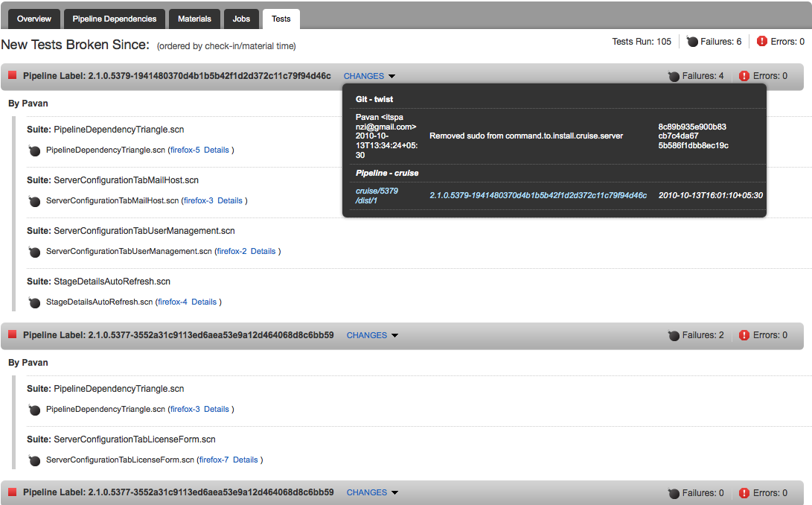Switch to the Overview tab
Screen dimensions: 812x505
(34, 19)
